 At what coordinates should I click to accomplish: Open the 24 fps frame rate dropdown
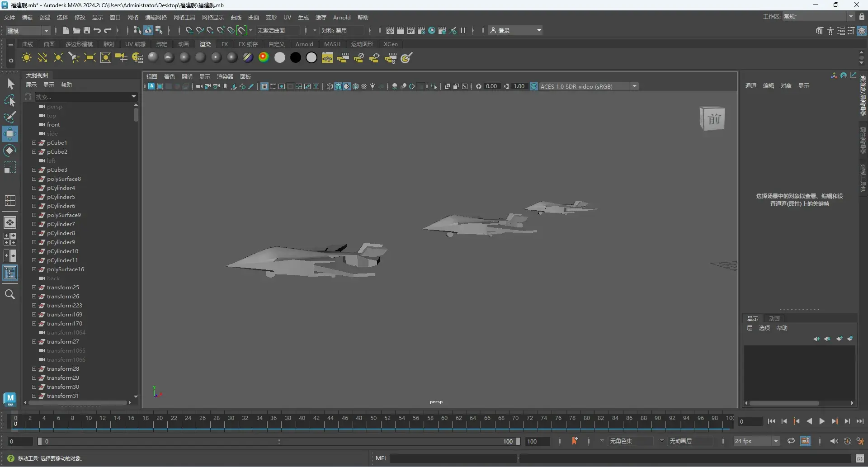click(x=757, y=441)
